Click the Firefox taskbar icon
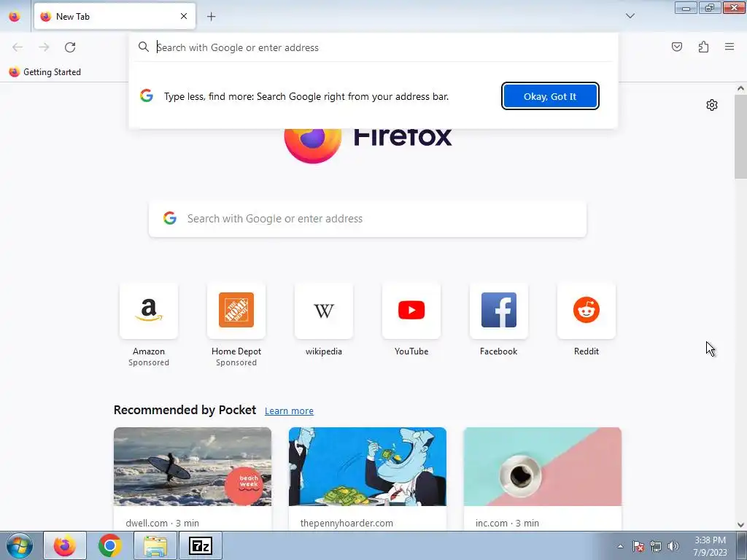Screen dimensions: 747x560 65,545
